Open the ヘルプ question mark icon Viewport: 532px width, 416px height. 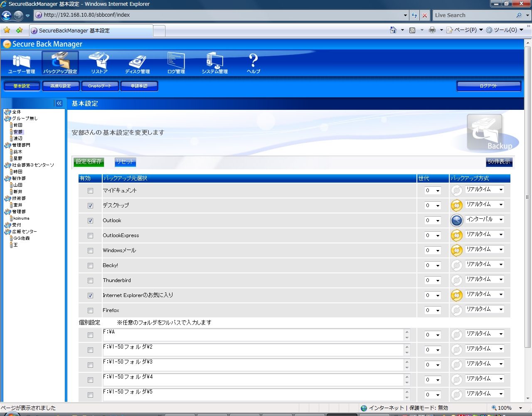click(x=254, y=64)
